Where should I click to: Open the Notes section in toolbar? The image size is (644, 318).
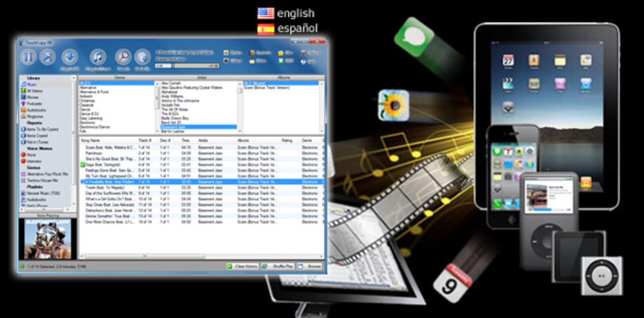click(258, 61)
